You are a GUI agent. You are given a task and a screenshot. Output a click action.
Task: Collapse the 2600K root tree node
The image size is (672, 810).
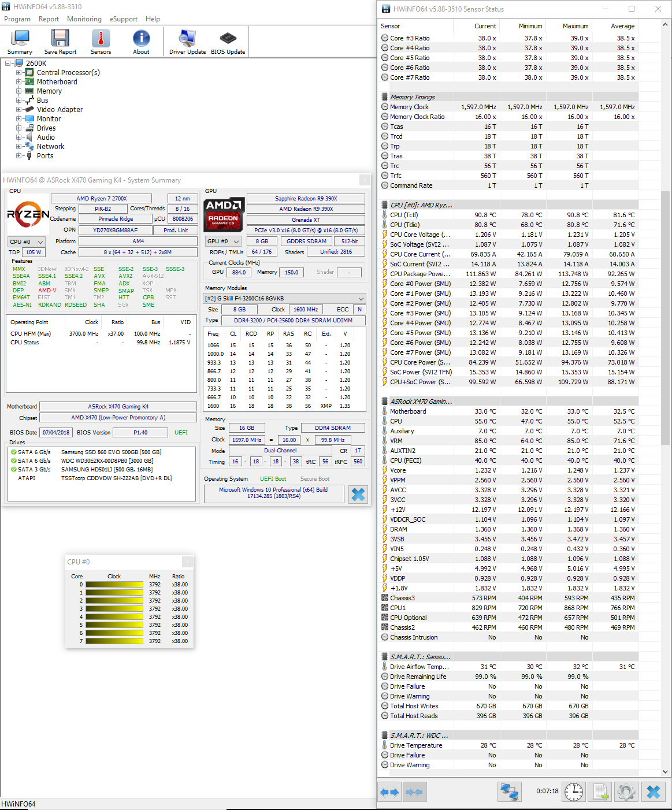(8, 64)
